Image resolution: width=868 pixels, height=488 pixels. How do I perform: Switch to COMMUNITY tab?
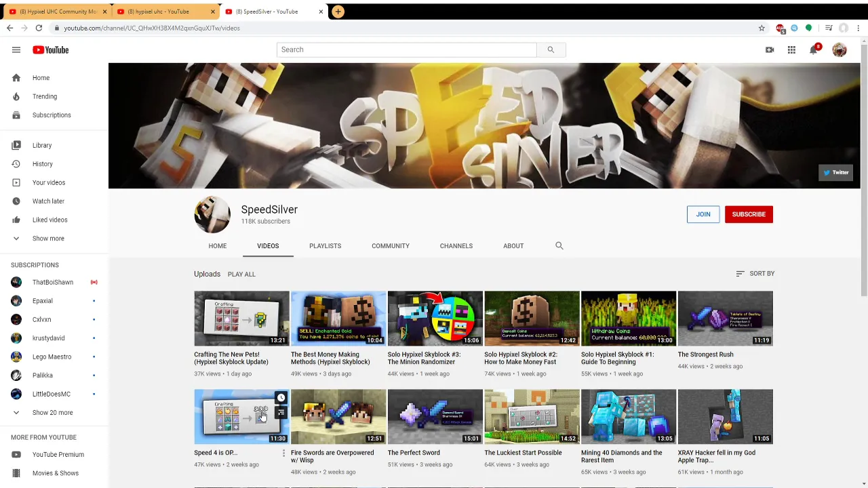coord(391,246)
